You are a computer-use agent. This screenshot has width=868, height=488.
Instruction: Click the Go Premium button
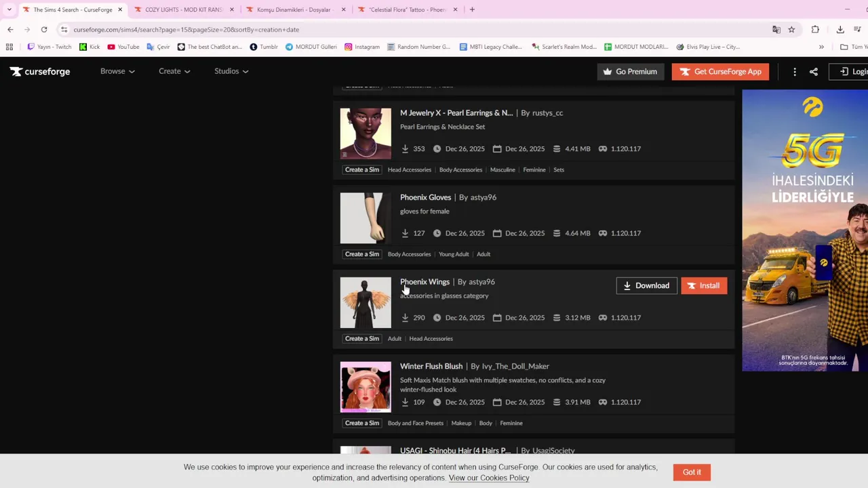631,72
